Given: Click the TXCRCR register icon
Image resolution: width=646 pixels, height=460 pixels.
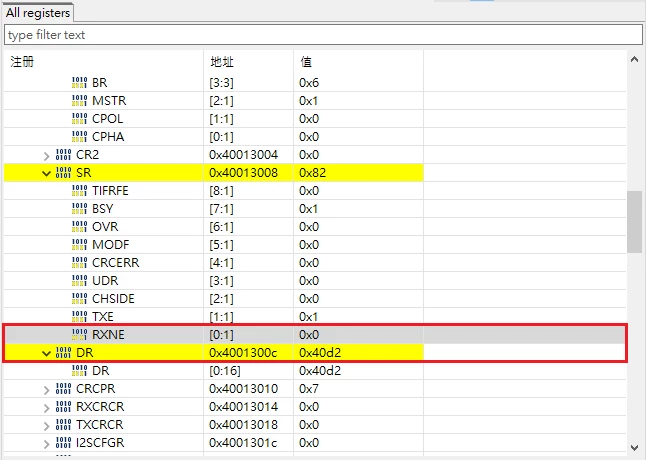Looking at the screenshot, I should pyautogui.click(x=63, y=424).
